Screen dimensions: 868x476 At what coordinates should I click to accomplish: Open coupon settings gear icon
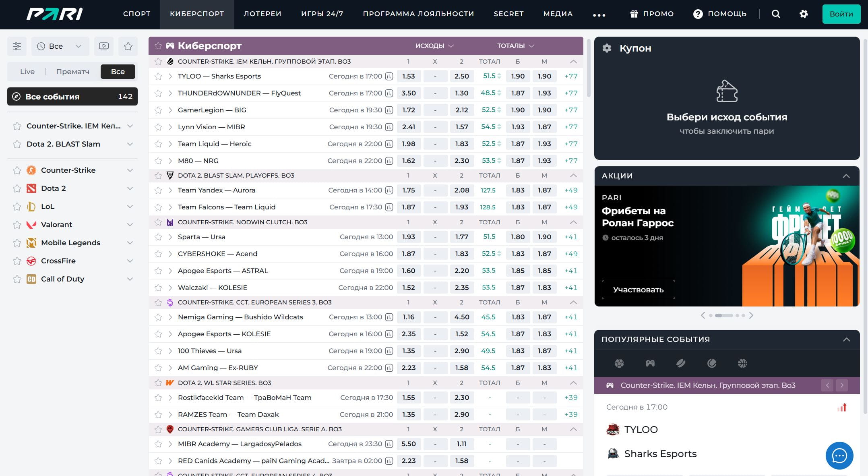coord(607,48)
